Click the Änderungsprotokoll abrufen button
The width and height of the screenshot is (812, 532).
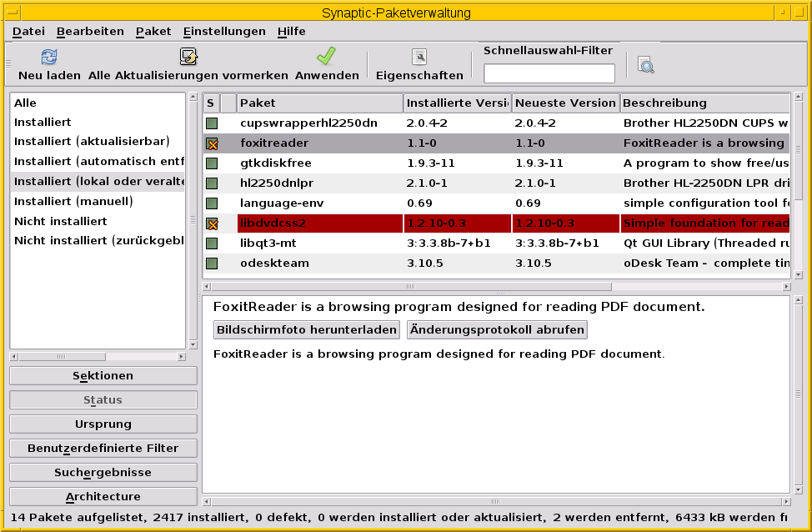tap(496, 329)
